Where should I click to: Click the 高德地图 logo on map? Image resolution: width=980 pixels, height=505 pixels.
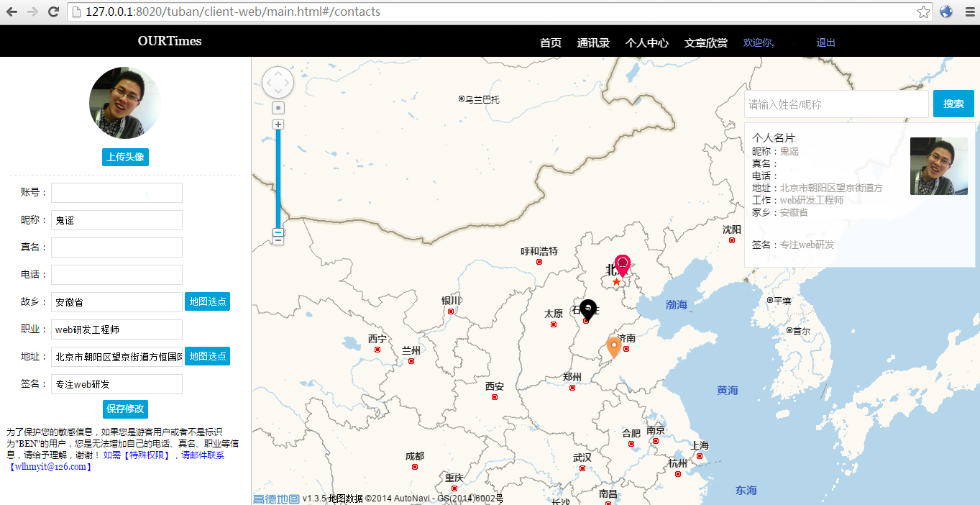pos(275,499)
